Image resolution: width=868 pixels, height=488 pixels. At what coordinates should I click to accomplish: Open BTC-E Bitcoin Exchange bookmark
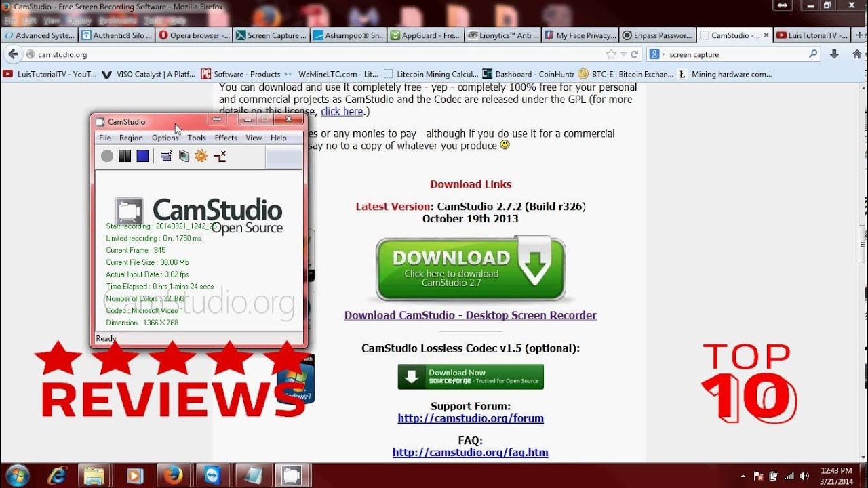click(x=626, y=74)
